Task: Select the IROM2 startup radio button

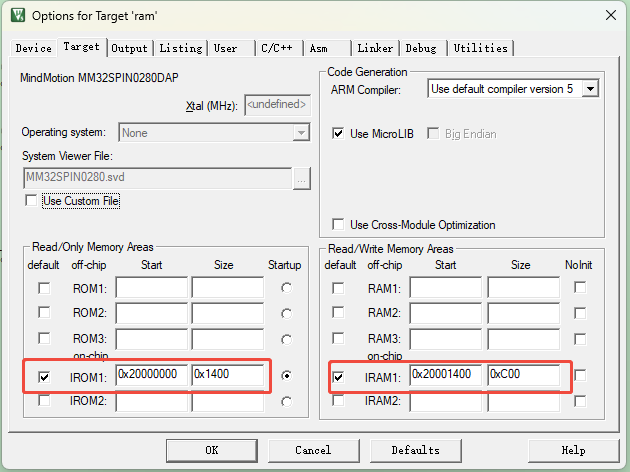Action: point(288,401)
